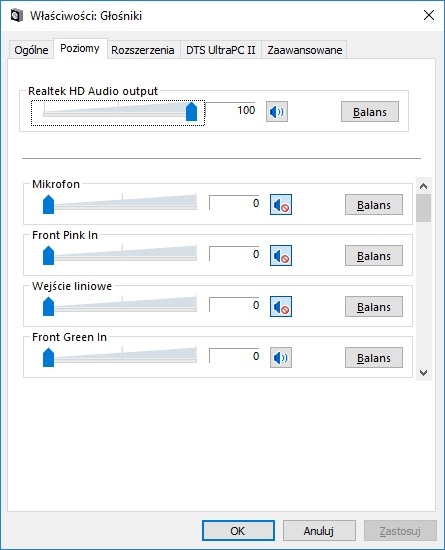Viewport: 445px width, 550px height.
Task: Confirm the dialog with OK
Action: click(238, 531)
